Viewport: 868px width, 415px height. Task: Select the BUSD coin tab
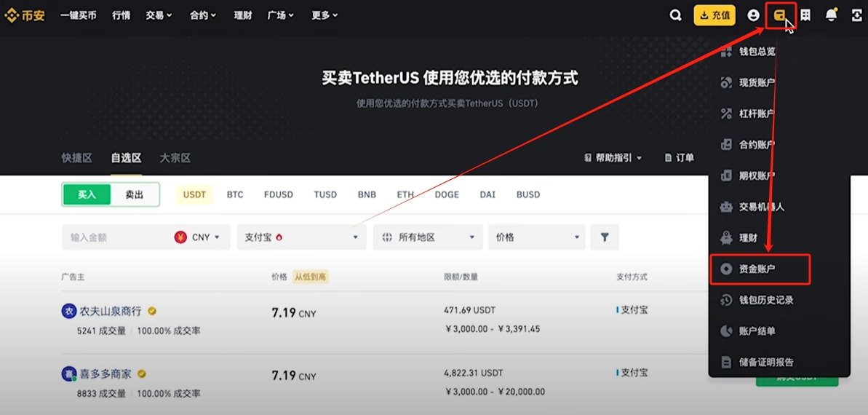click(528, 194)
